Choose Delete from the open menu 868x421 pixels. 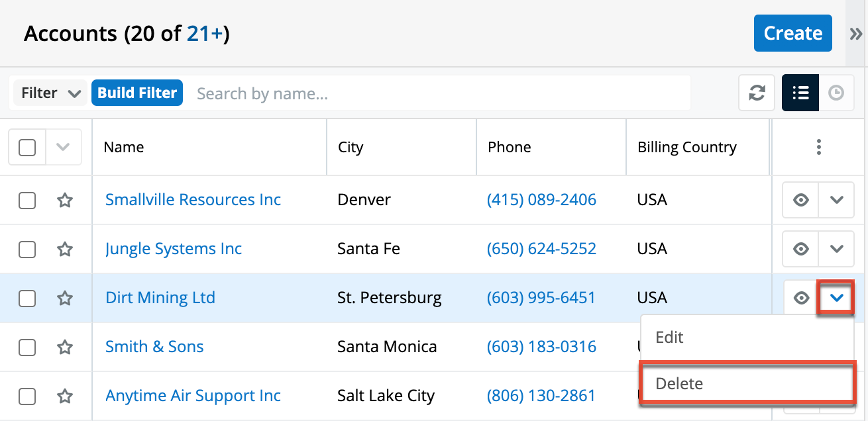click(x=680, y=383)
